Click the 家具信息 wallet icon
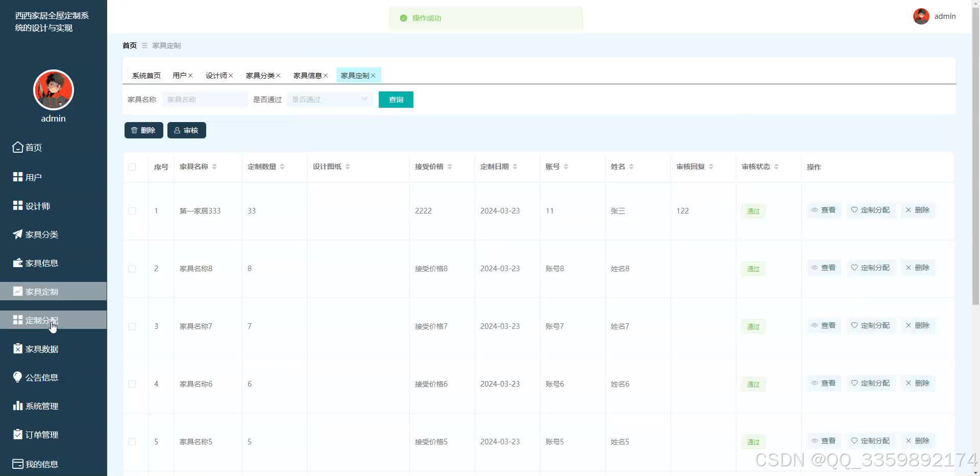The image size is (980, 476). [18, 263]
